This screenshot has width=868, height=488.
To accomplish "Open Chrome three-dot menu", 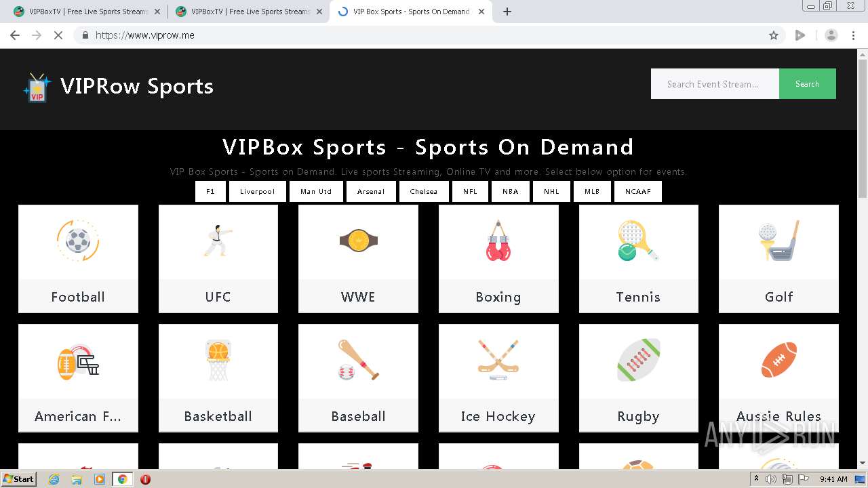I will coord(853,35).
